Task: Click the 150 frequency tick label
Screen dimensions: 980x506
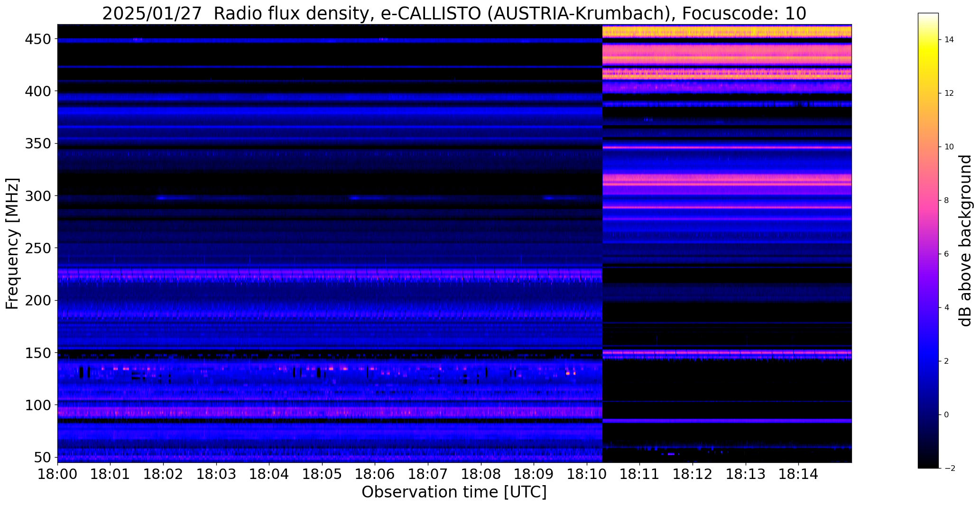Action: (x=37, y=353)
